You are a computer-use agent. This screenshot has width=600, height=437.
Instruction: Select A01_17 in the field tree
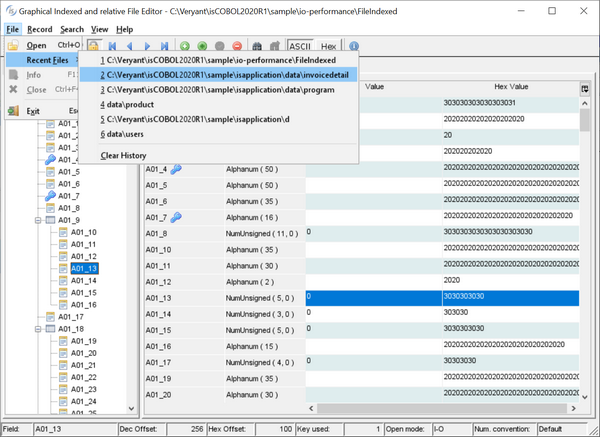[x=70, y=317]
